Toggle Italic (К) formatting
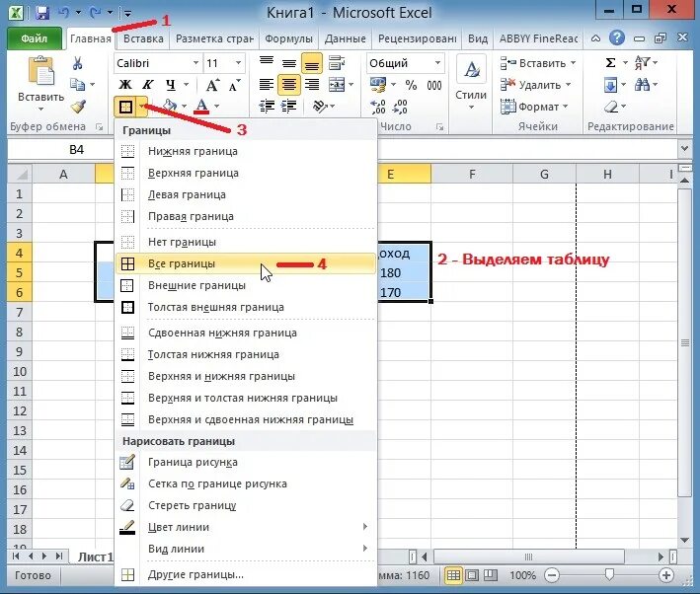Image resolution: width=700 pixels, height=594 pixels. pyautogui.click(x=147, y=84)
